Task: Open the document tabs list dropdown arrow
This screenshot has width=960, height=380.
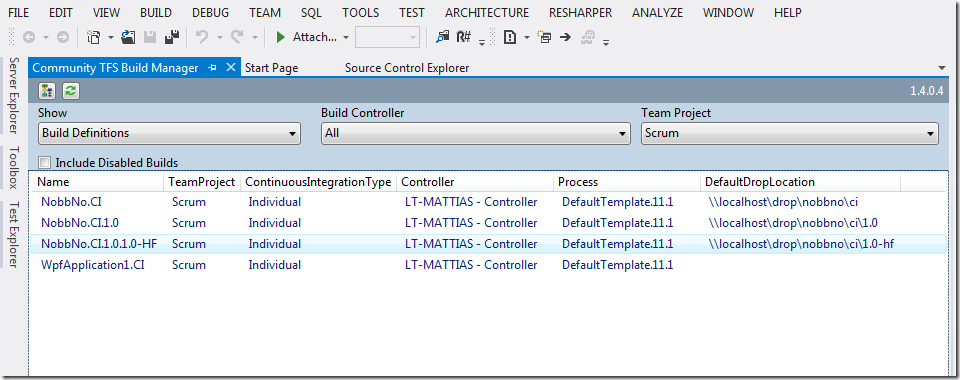Action: (942, 68)
